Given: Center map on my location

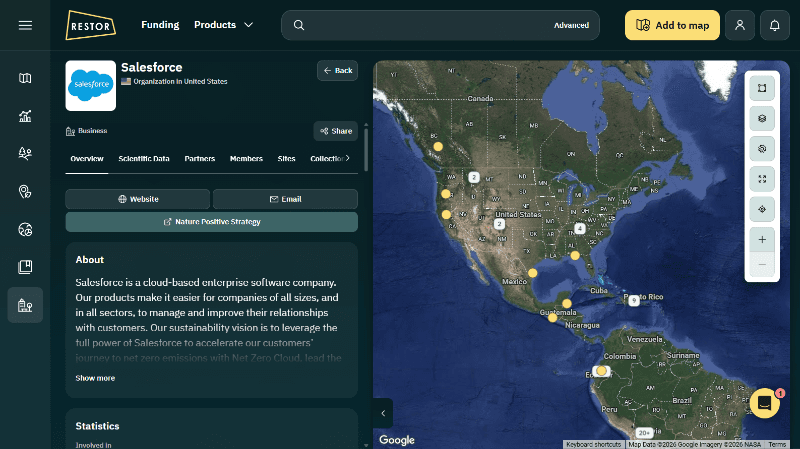Looking at the screenshot, I should point(762,209).
